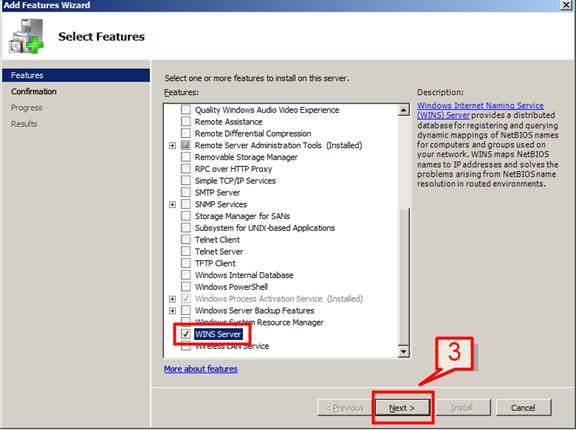
Task: Select RPC over HTTP Proxy checkbox
Action: [186, 169]
